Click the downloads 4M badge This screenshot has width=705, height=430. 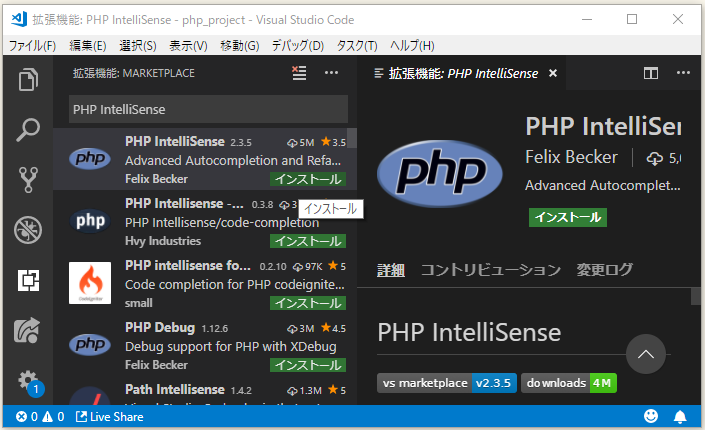tap(569, 383)
